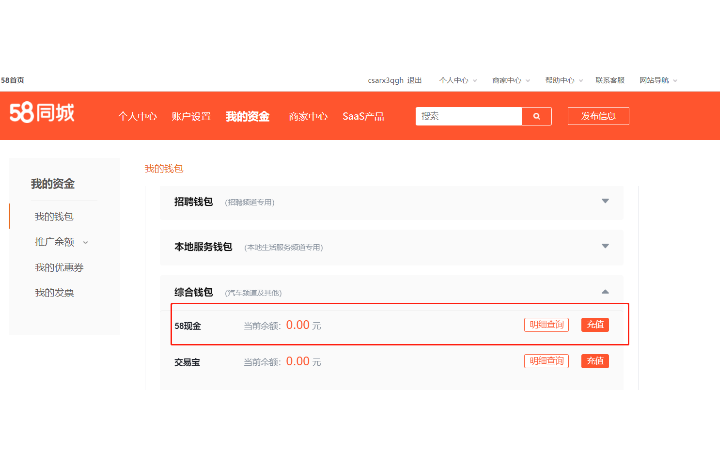The width and height of the screenshot is (720, 450).
Task: Click the 58同城 logo
Action: point(42,113)
